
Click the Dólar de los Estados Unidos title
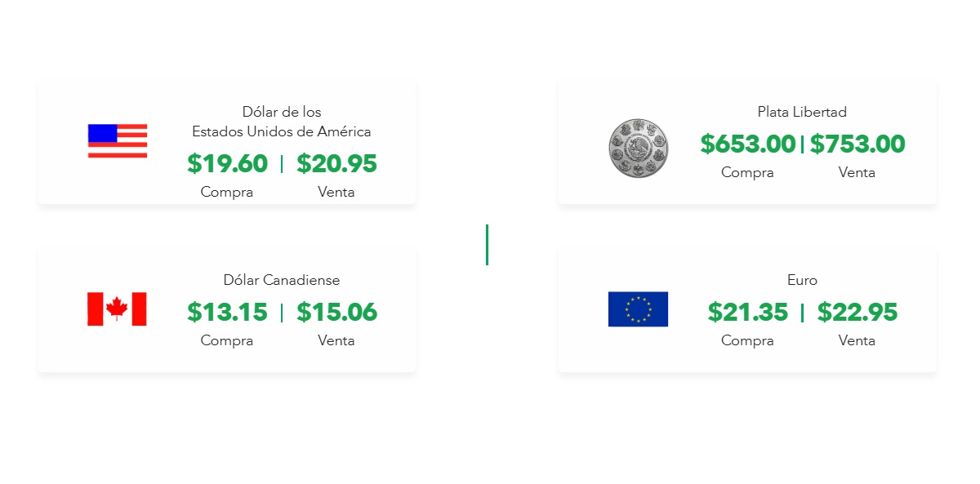coord(282,122)
